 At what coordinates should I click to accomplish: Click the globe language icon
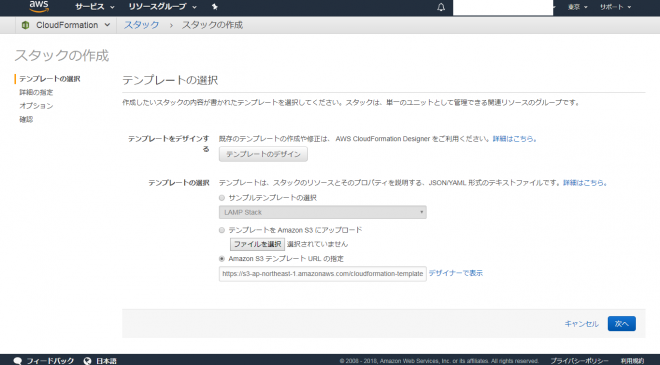pos(88,361)
